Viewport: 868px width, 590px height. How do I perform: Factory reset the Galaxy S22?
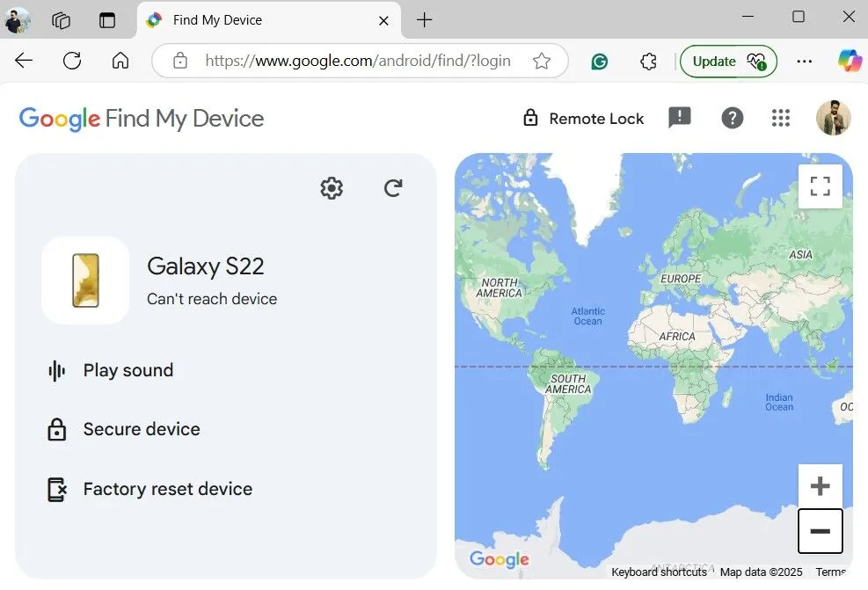point(167,489)
